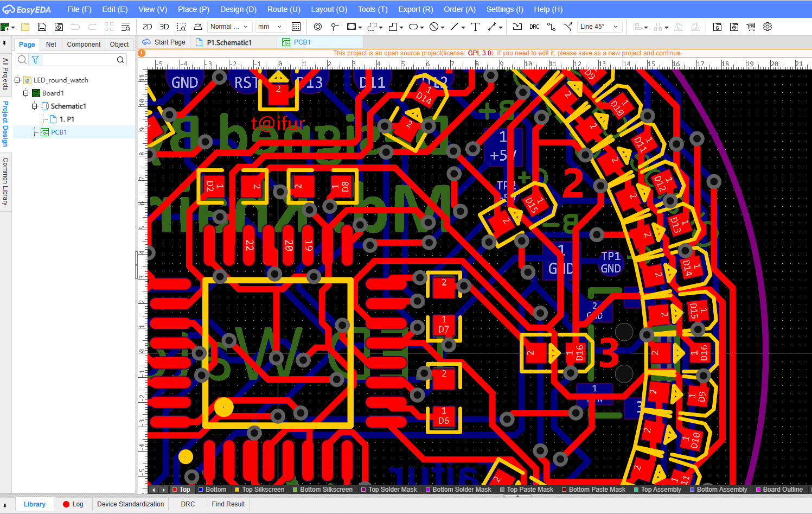
Task: Open the view mode 'Normal' dropdown
Action: click(x=229, y=27)
